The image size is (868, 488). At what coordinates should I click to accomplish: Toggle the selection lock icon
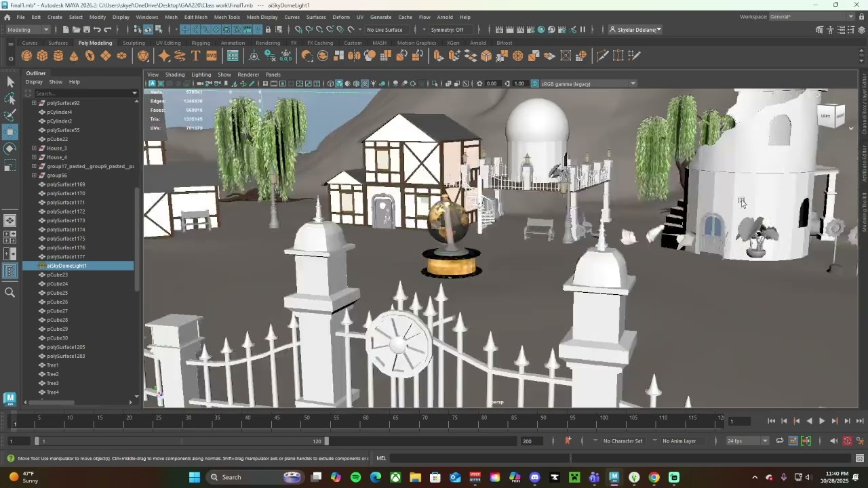pyautogui.click(x=268, y=29)
